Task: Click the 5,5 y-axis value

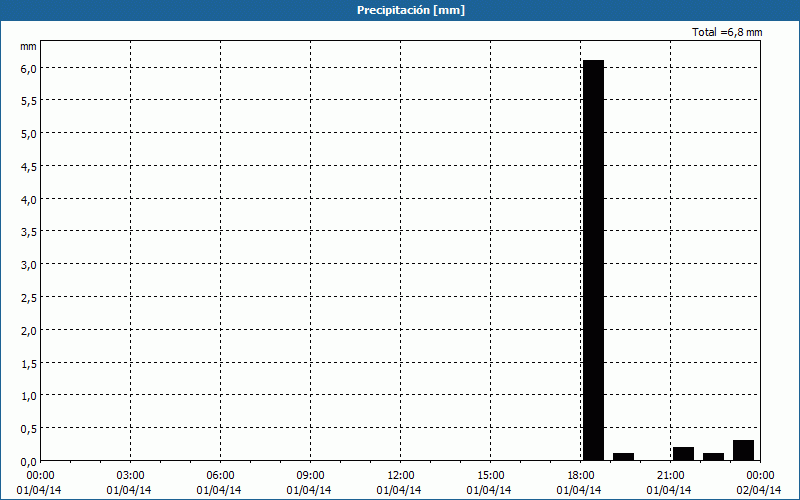Action: tap(29, 102)
